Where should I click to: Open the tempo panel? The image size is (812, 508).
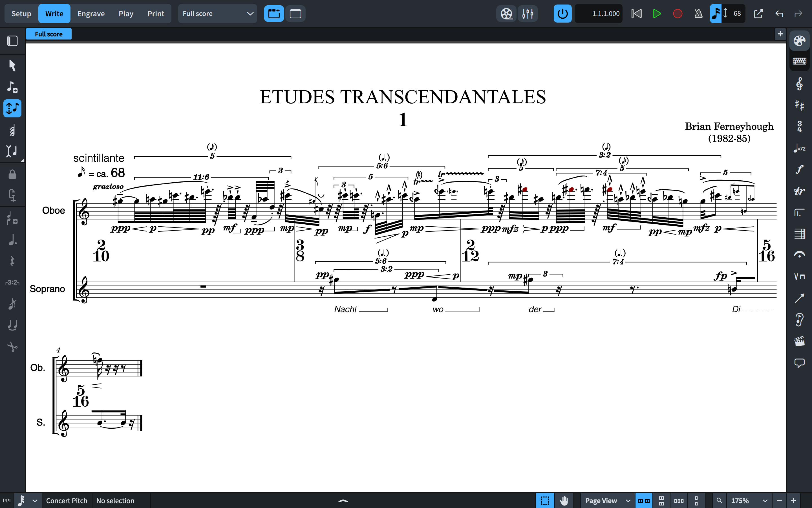click(800, 148)
